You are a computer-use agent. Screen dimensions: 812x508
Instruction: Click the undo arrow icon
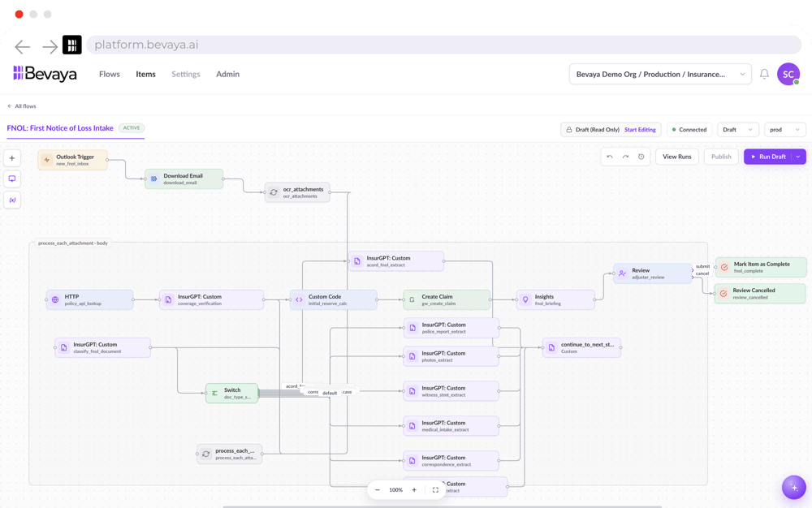coord(610,157)
